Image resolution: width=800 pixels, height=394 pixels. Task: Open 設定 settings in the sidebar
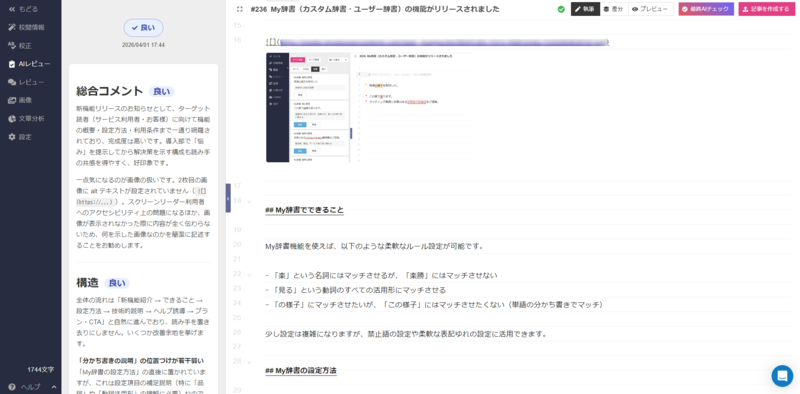click(x=20, y=137)
